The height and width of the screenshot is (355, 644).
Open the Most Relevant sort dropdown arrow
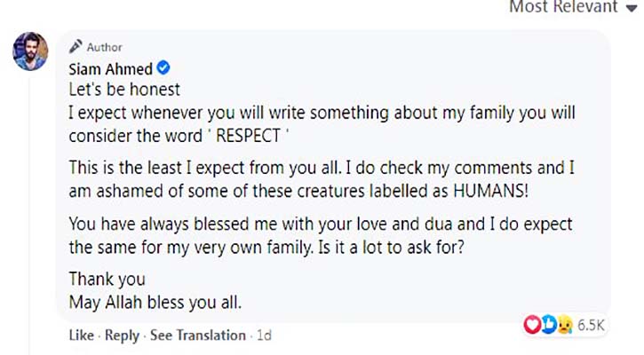[x=632, y=8]
